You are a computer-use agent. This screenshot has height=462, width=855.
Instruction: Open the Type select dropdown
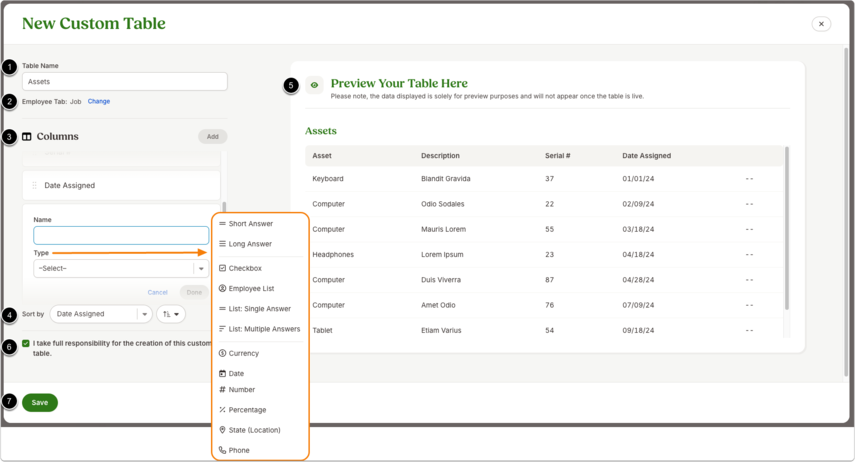pos(121,268)
